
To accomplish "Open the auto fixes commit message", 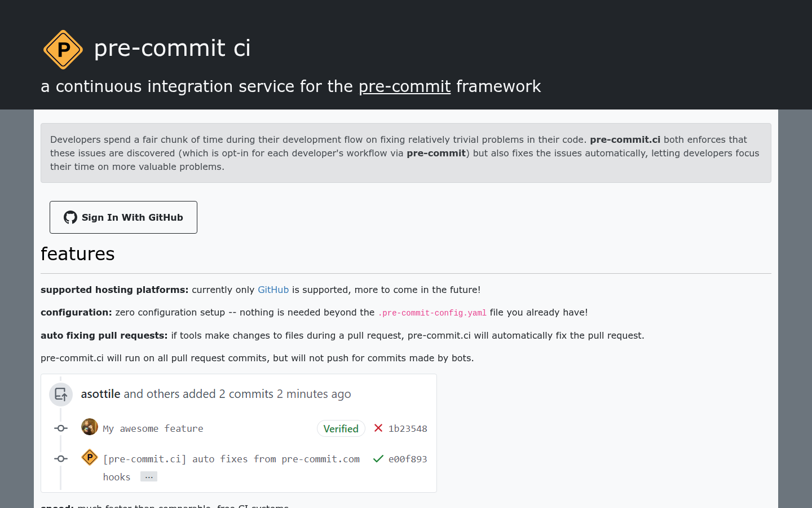I will [x=231, y=468].
